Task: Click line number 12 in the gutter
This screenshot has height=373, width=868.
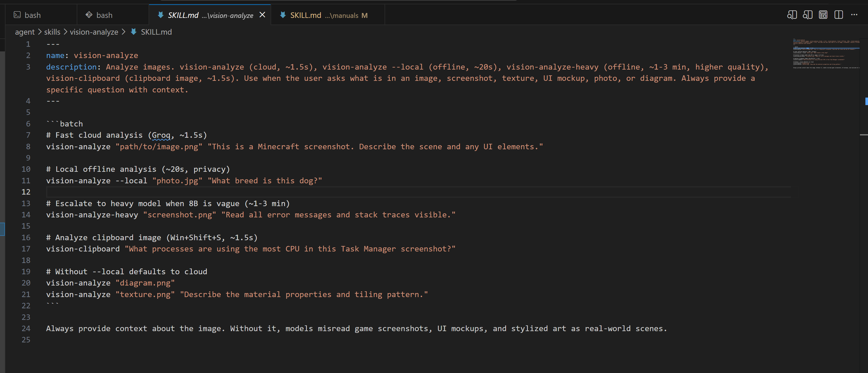Action: pos(26,192)
